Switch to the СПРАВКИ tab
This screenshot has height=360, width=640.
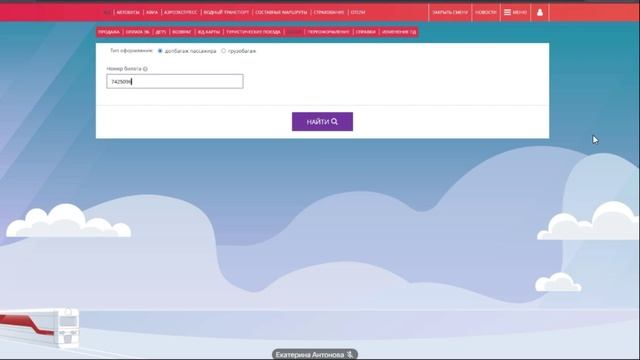(x=366, y=32)
